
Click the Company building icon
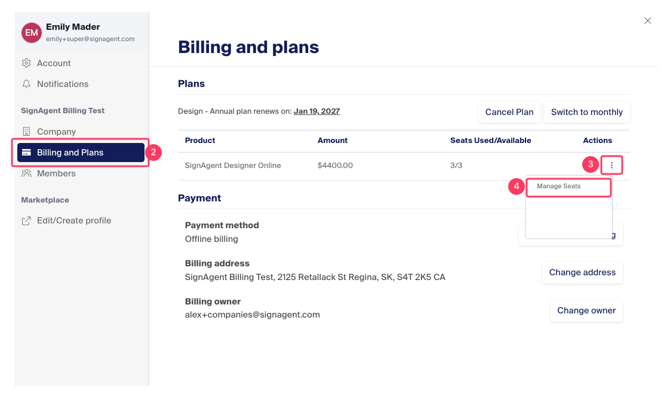pyautogui.click(x=26, y=131)
